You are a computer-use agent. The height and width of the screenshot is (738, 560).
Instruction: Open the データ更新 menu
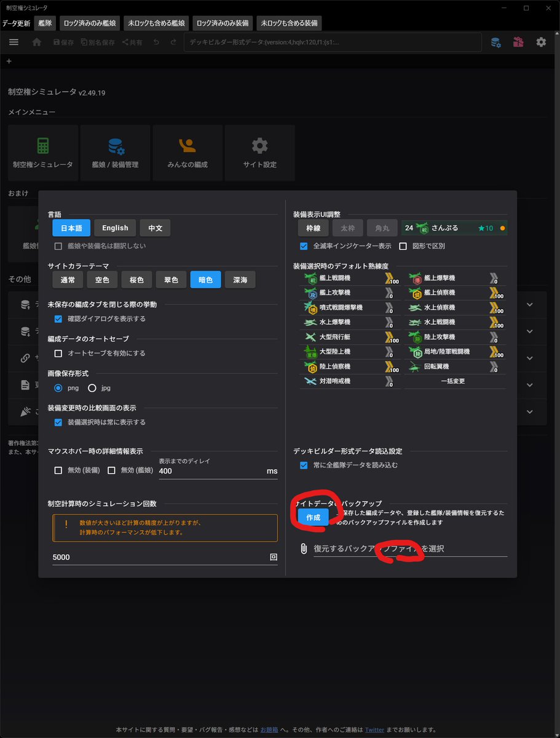coord(16,23)
